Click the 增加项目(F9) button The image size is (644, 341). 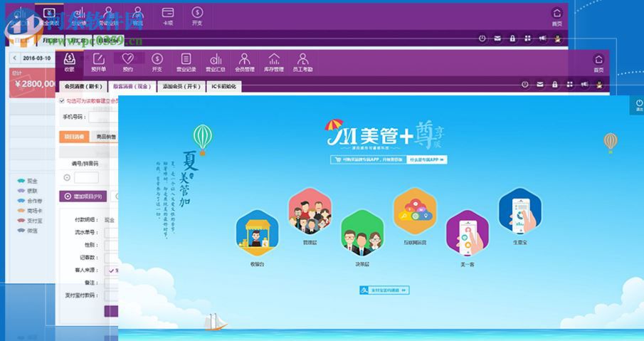point(83,196)
